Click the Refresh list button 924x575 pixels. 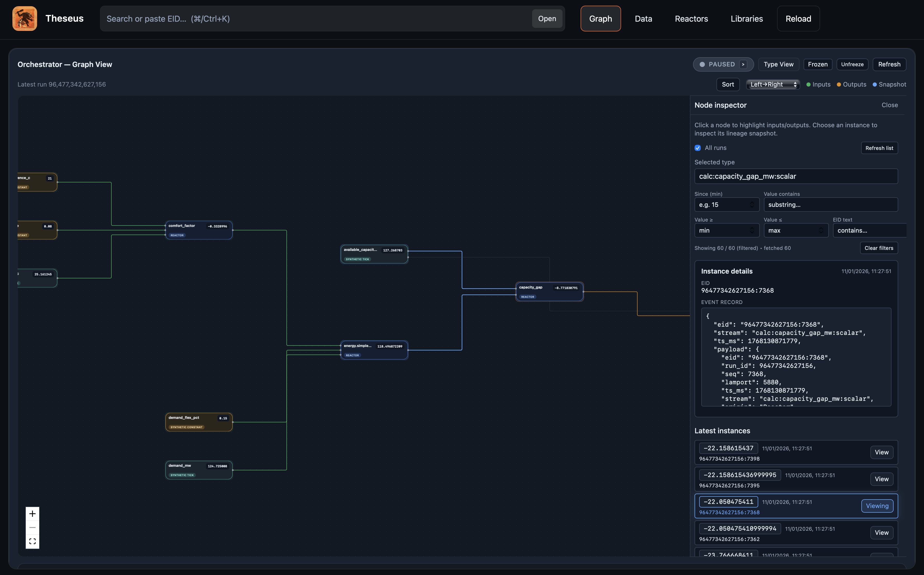tap(879, 148)
